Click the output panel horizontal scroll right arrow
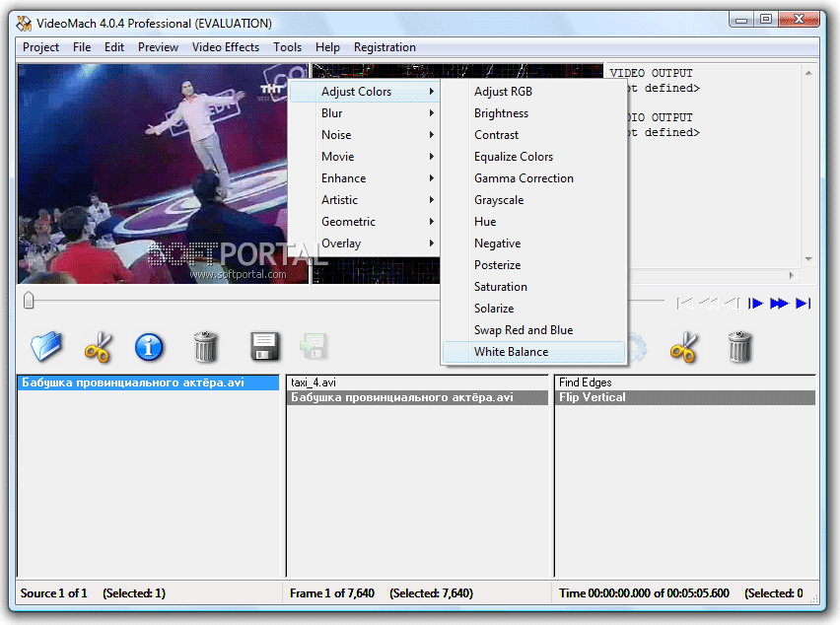Viewport: 840px width, 625px height. click(x=792, y=275)
